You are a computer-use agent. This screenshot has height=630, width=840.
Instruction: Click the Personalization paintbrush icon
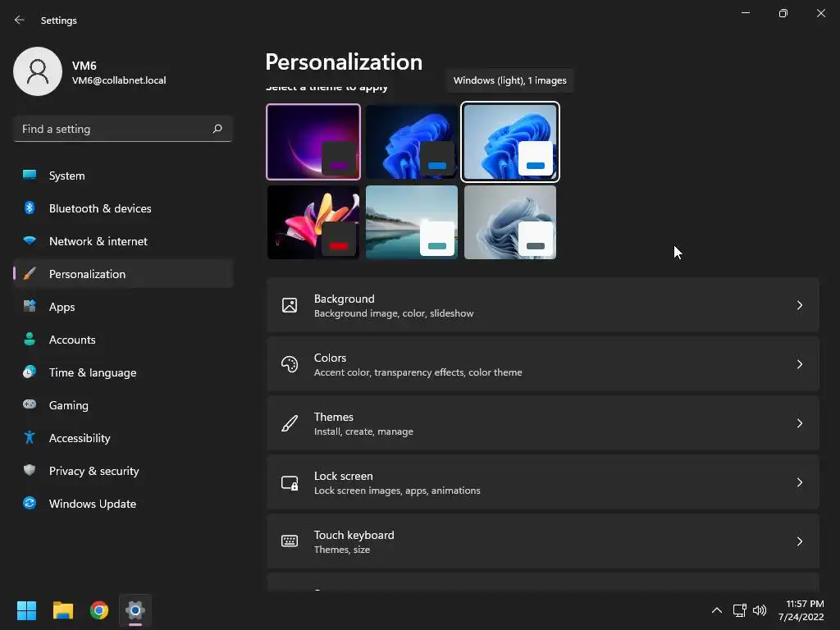click(x=30, y=274)
